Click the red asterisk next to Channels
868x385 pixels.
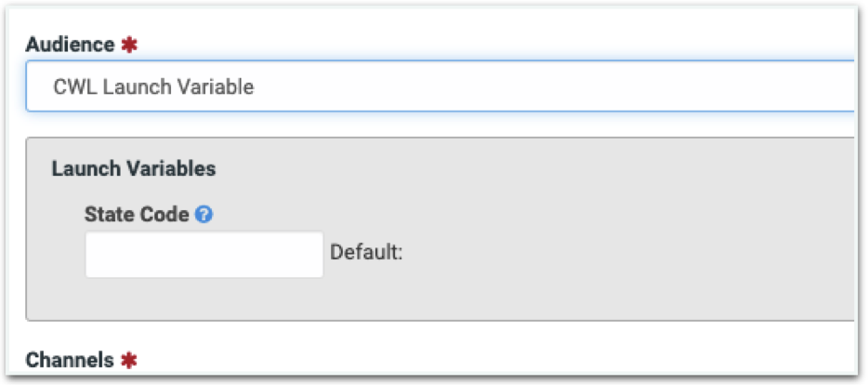coord(128,361)
